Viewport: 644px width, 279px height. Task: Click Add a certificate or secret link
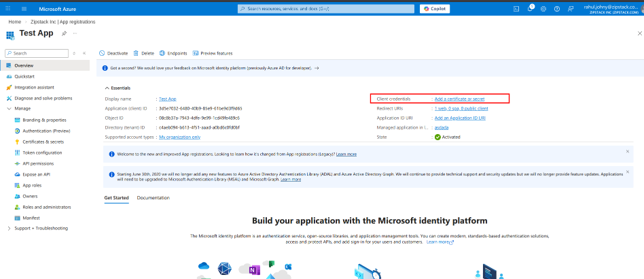(x=459, y=99)
